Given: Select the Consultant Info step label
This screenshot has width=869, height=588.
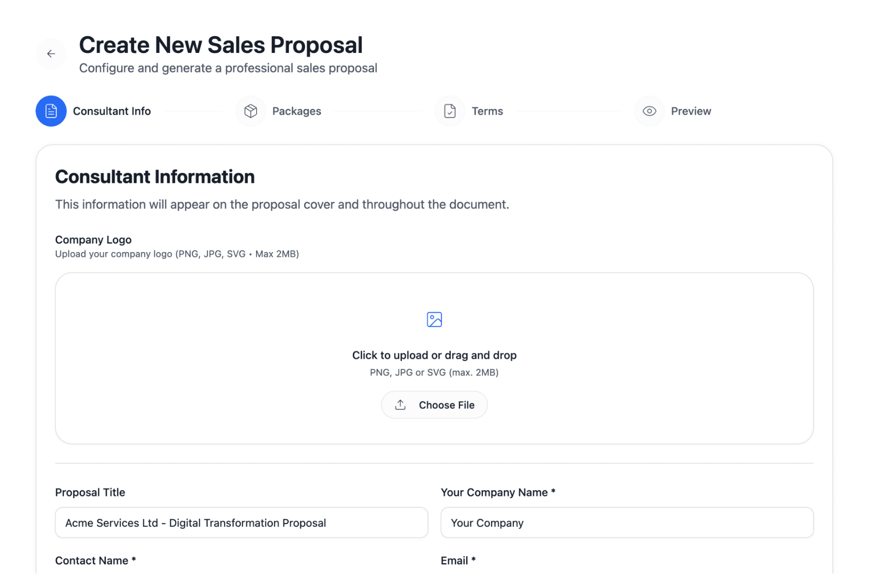Looking at the screenshot, I should tap(112, 111).
